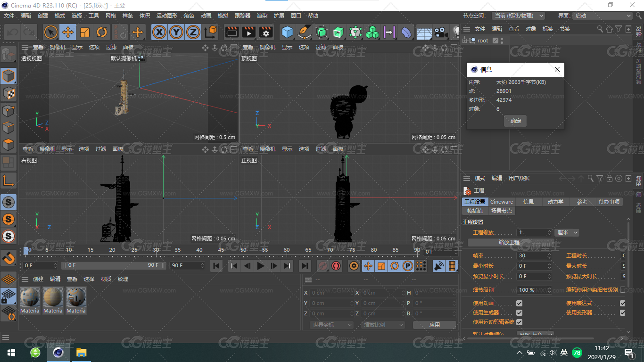Activate the Move tool in top toolbar

[68, 32]
